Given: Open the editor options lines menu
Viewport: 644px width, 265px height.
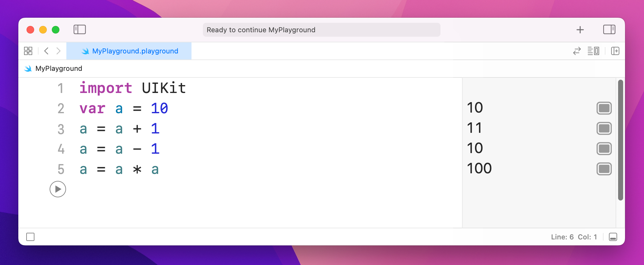Looking at the screenshot, I should [593, 51].
